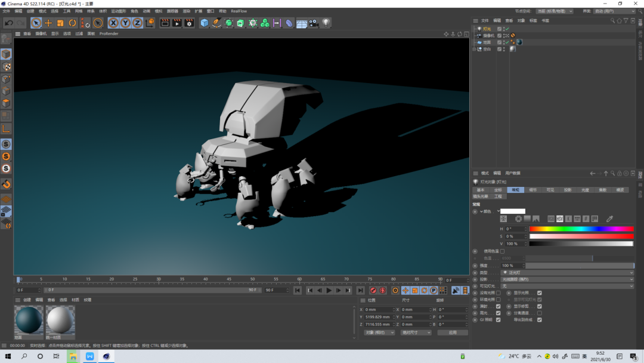Viewport: 644px width, 363px height.
Task: Toggle the 高光 checkbox
Action: pos(498,313)
